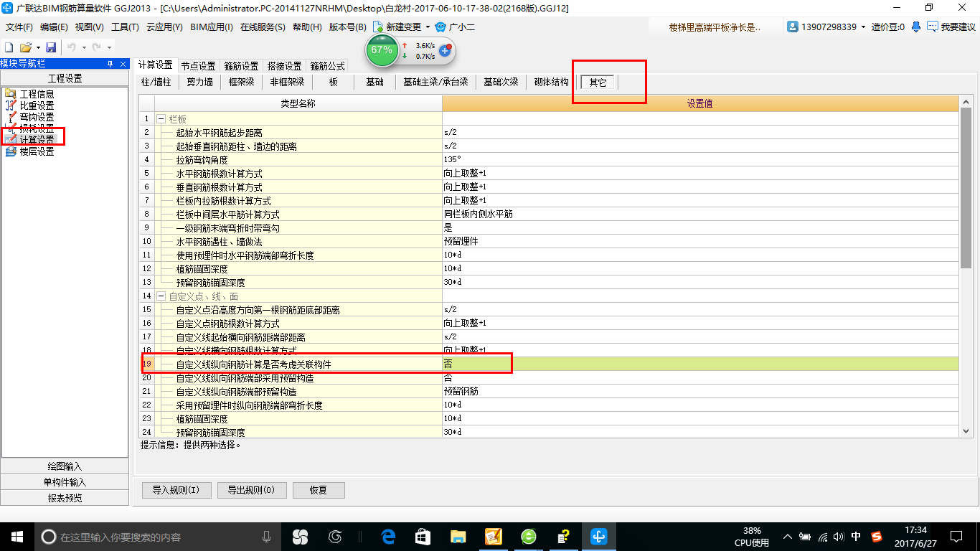This screenshot has width=980, height=551.
Task: Open the 单构件输入 panel button
Action: pos(65,482)
